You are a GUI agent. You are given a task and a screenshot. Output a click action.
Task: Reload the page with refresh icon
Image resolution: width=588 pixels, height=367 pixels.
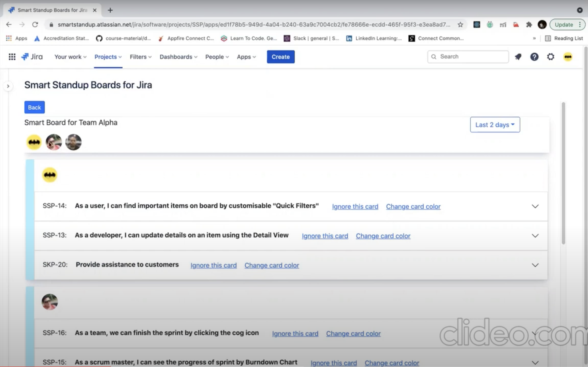click(x=35, y=24)
